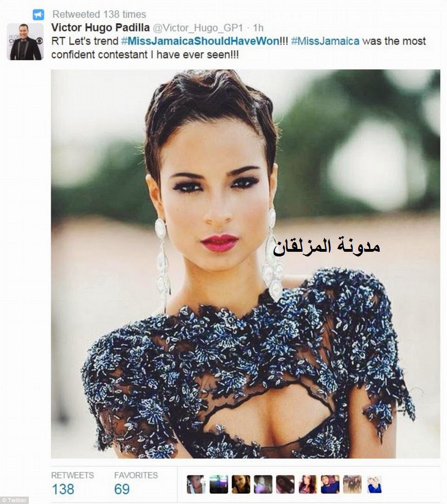This screenshot has width=447, height=504.
Task: Open the first retweeter's avatar
Action: [196, 484]
